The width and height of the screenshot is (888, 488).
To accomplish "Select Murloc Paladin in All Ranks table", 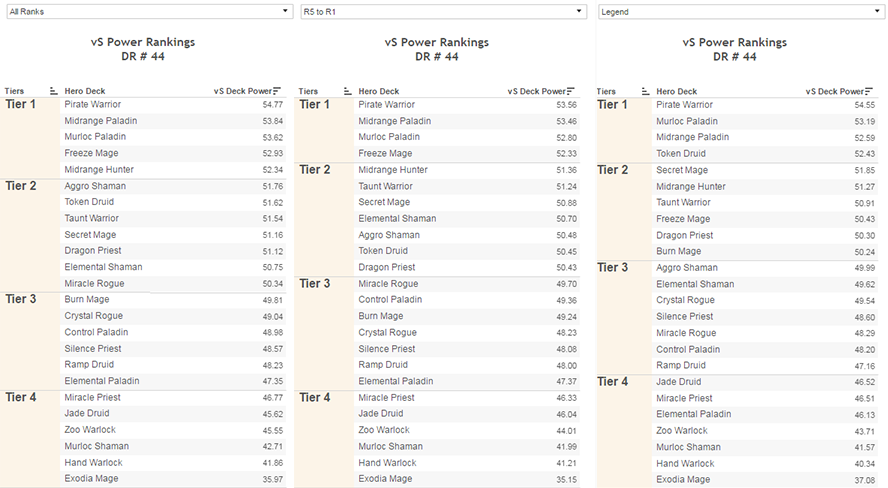I will pyautogui.click(x=95, y=136).
